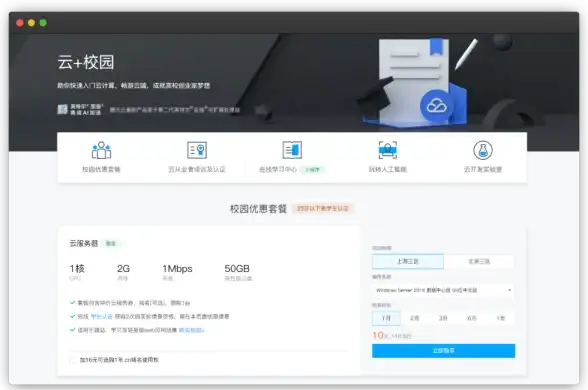Choose the 北京三区 region option
588x390 pixels.
click(479, 261)
